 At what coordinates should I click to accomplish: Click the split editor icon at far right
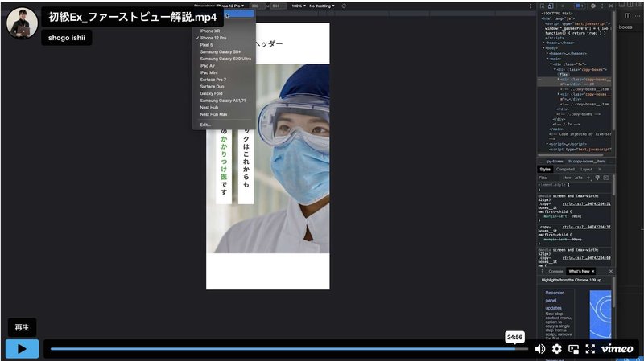click(x=628, y=16)
